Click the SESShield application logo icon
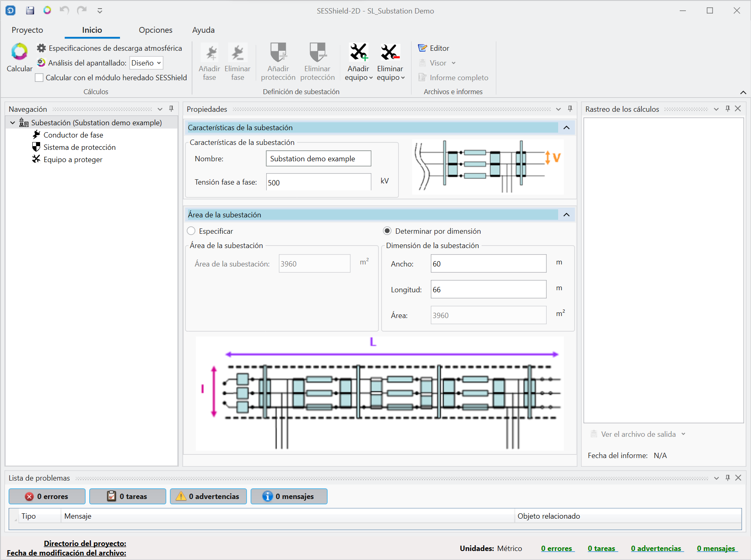This screenshot has height=560, width=751. point(11,11)
